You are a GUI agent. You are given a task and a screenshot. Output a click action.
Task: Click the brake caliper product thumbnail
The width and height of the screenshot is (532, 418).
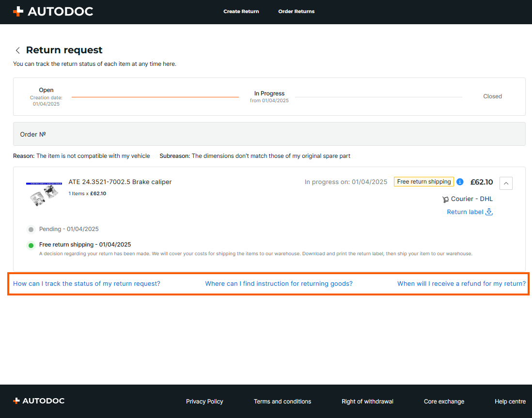tap(44, 193)
